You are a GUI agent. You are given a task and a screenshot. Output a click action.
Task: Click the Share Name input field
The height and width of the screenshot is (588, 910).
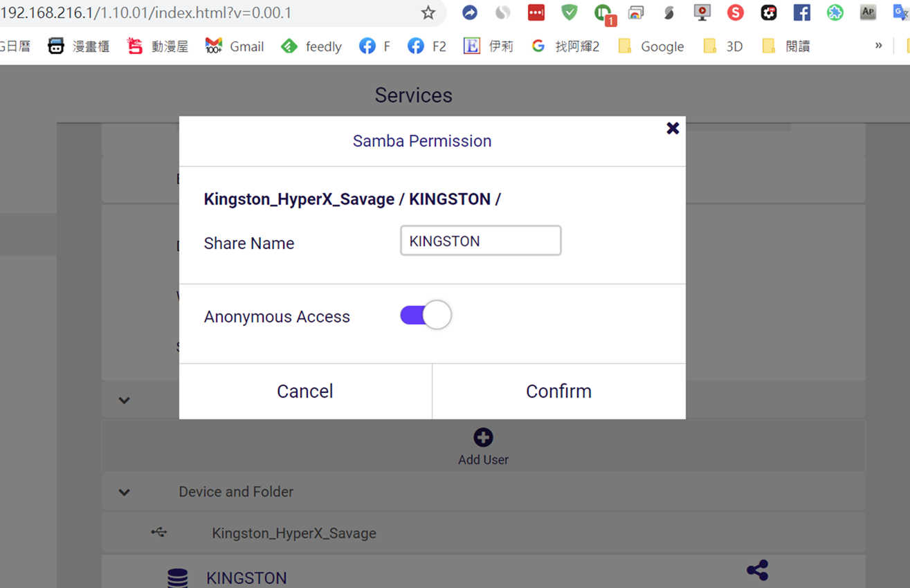pyautogui.click(x=480, y=241)
